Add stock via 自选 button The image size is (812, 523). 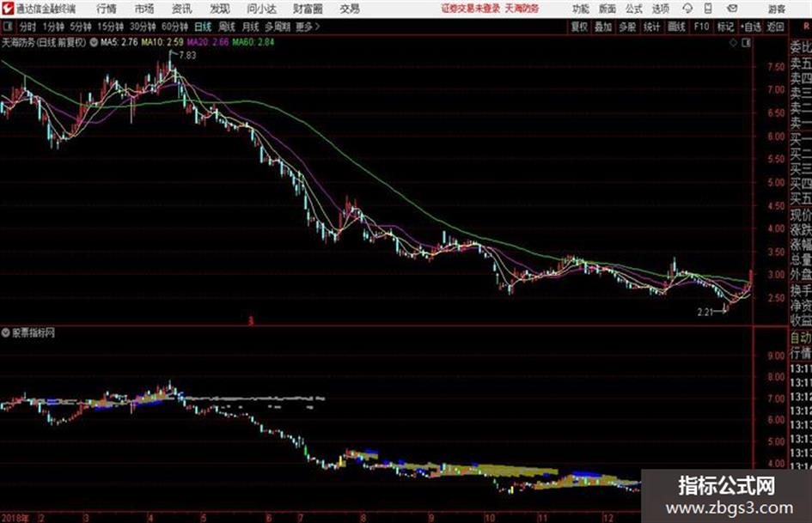pos(750,27)
